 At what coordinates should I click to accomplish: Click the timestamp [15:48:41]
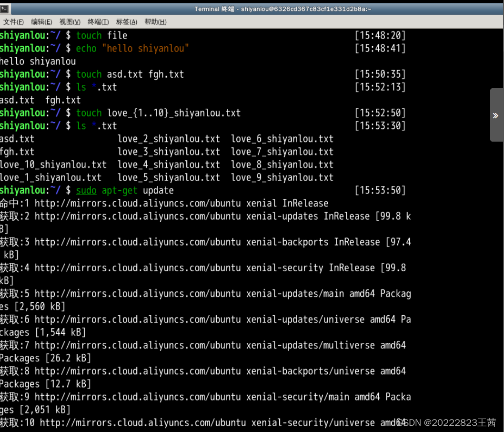pos(380,48)
